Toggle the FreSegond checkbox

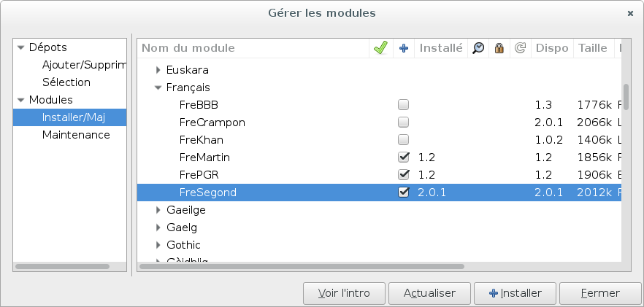[x=403, y=192]
